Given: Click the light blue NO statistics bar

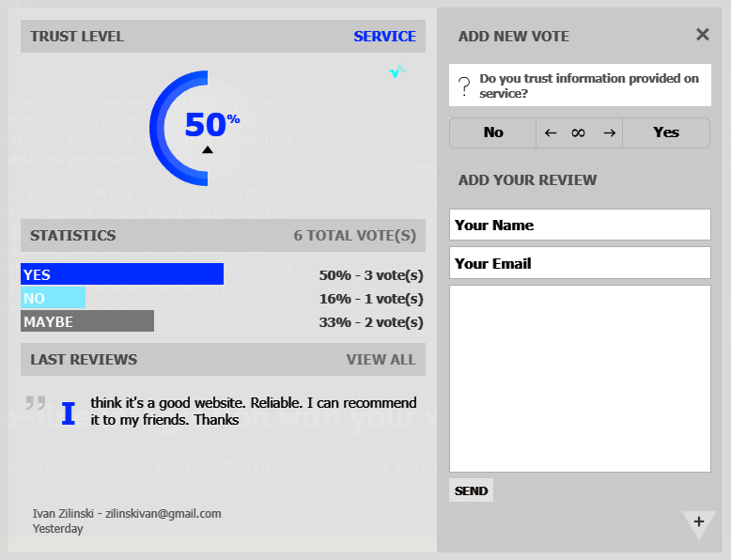Looking at the screenshot, I should (54, 298).
